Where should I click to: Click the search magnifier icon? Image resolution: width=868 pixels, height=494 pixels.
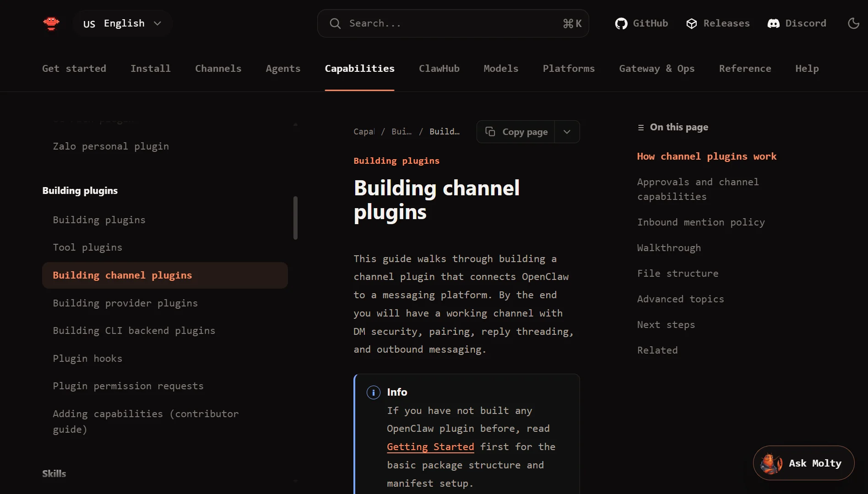click(x=335, y=23)
